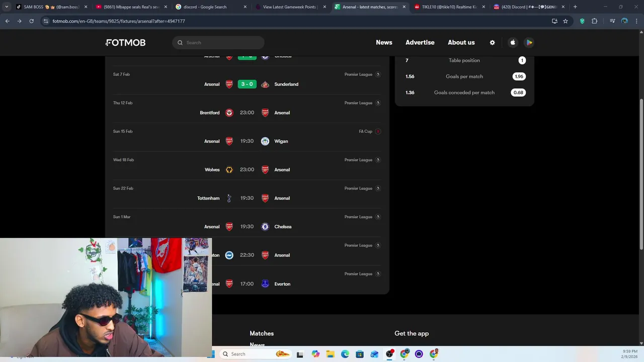Viewport: 644px width, 362px height.
Task: Click the Wolves club crest
Action: [229, 169]
